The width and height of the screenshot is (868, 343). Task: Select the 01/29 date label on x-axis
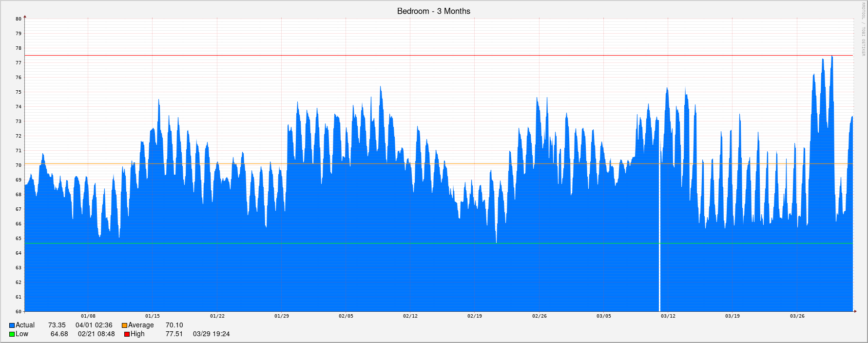coord(281,316)
